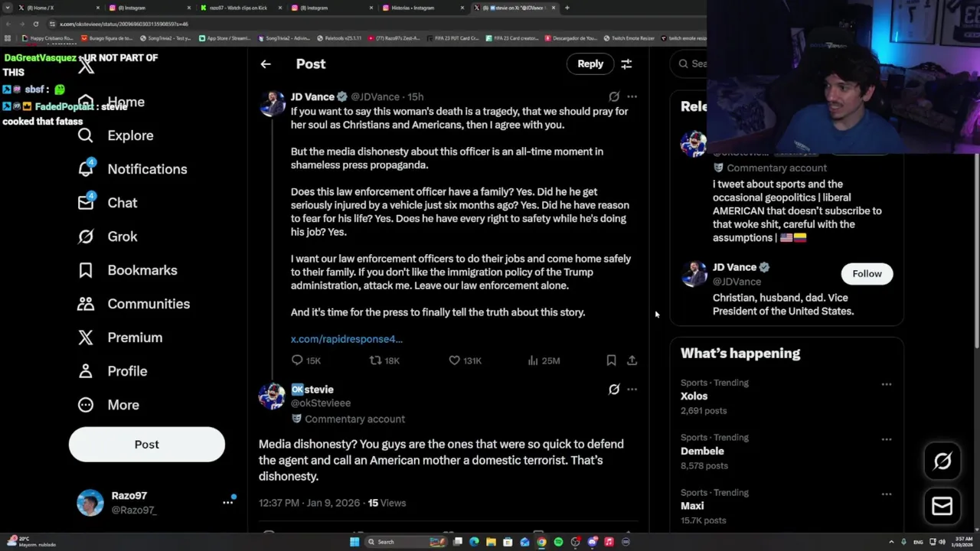Follow JD Vance in Relevant people
Viewport: 980px width, 551px height.
[x=867, y=274]
